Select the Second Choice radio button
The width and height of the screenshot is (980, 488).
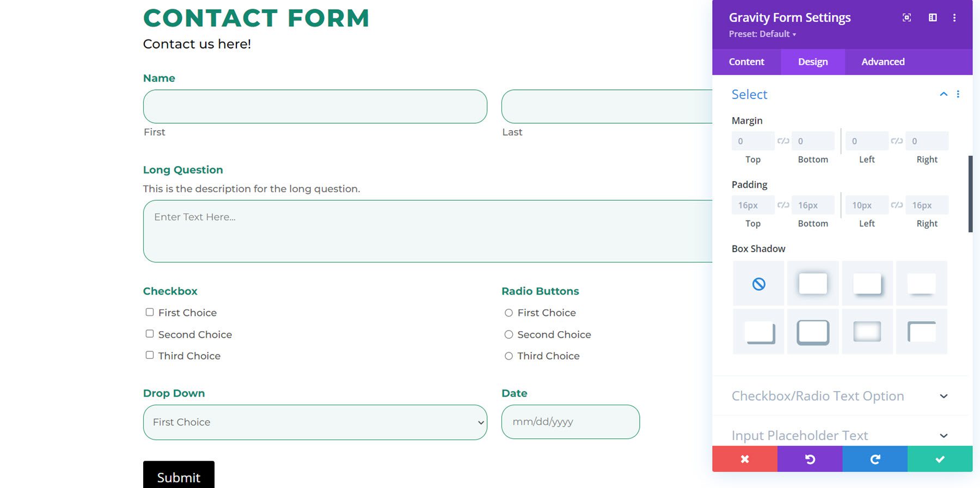pyautogui.click(x=509, y=334)
